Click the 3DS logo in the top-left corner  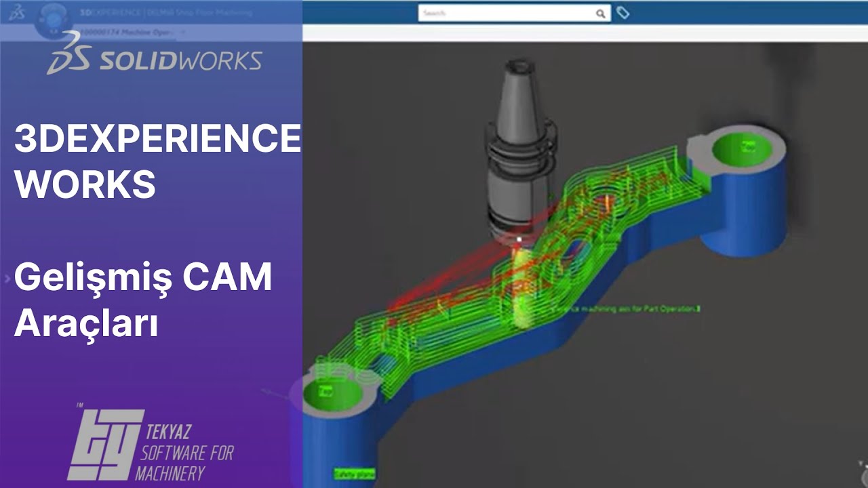pos(16,12)
